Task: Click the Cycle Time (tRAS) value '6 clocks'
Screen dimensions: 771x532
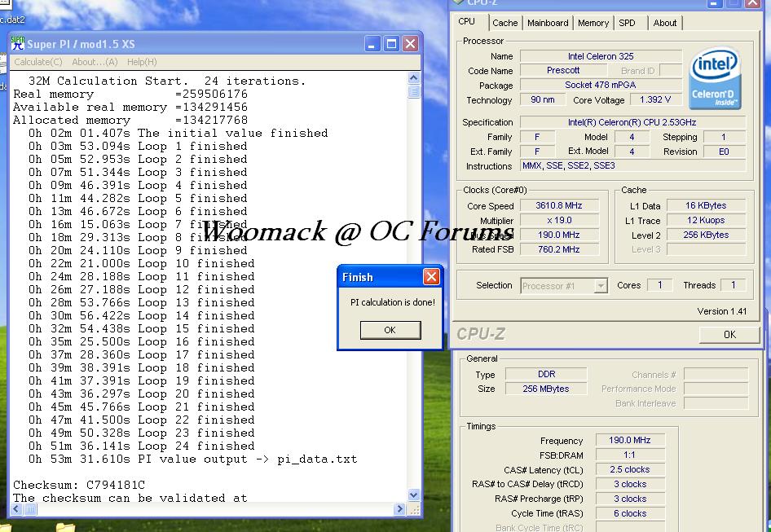Action: point(630,513)
